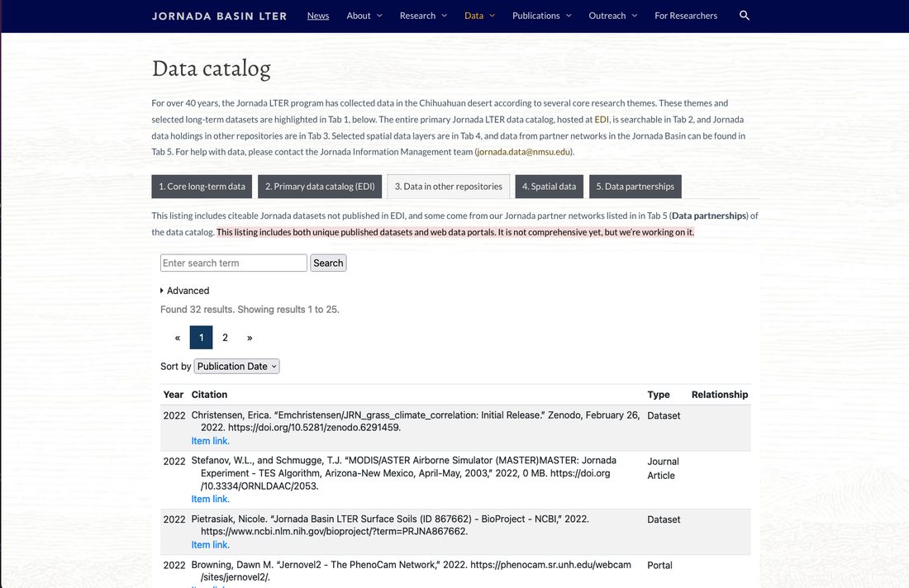Expand the Publications menu
Image resolution: width=909 pixels, height=588 pixels.
[541, 16]
